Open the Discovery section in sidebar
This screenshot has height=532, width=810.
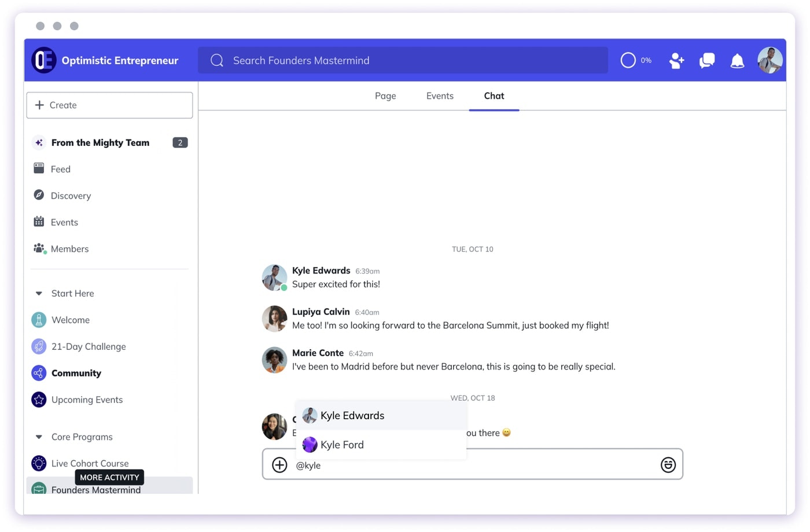71,195
